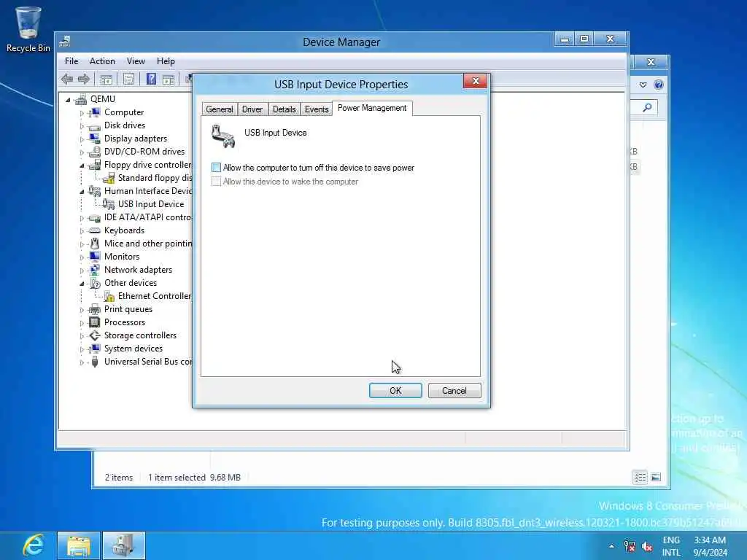Select the Ethernet Controller tree item
The image size is (747, 560).
[x=155, y=296]
